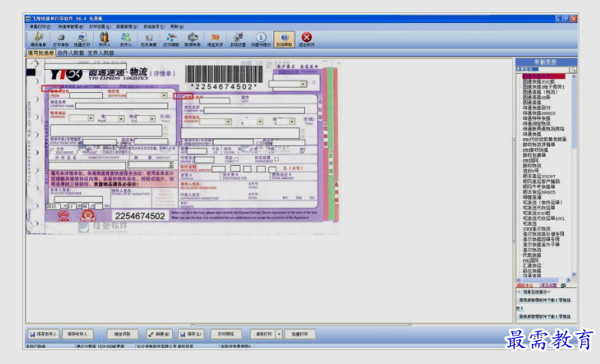Select 宅急送2010版 in the list
This screenshot has width=600, height=364.
pyautogui.click(x=536, y=213)
